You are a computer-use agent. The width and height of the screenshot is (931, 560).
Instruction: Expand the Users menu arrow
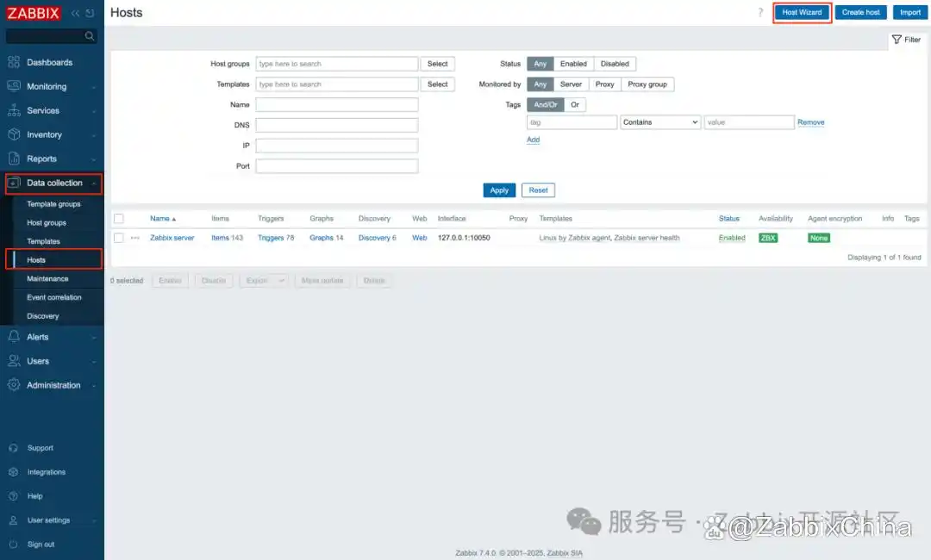[x=94, y=362]
